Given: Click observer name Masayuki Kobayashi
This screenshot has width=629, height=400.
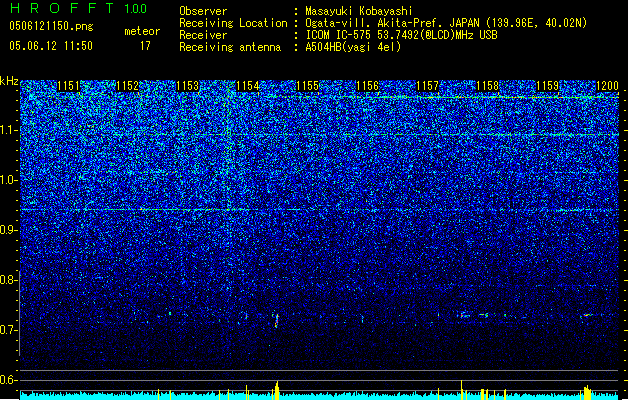Looking at the screenshot, I should (x=359, y=11).
